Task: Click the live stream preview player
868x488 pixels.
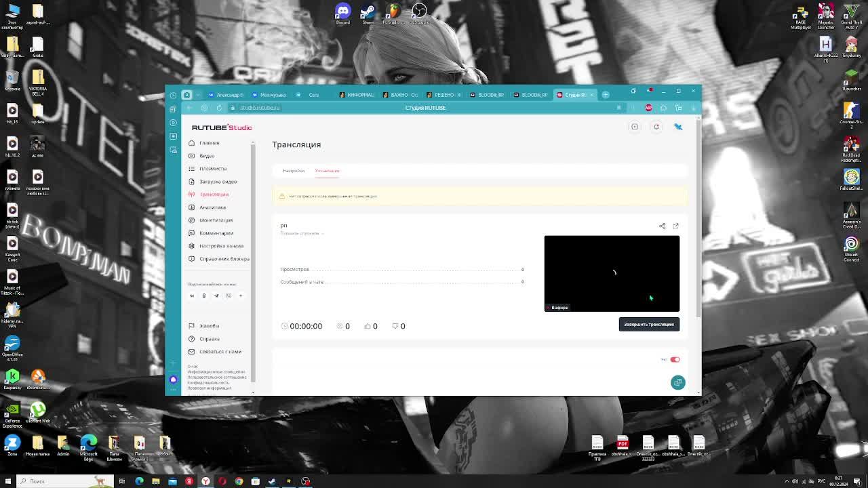Action: click(x=612, y=274)
